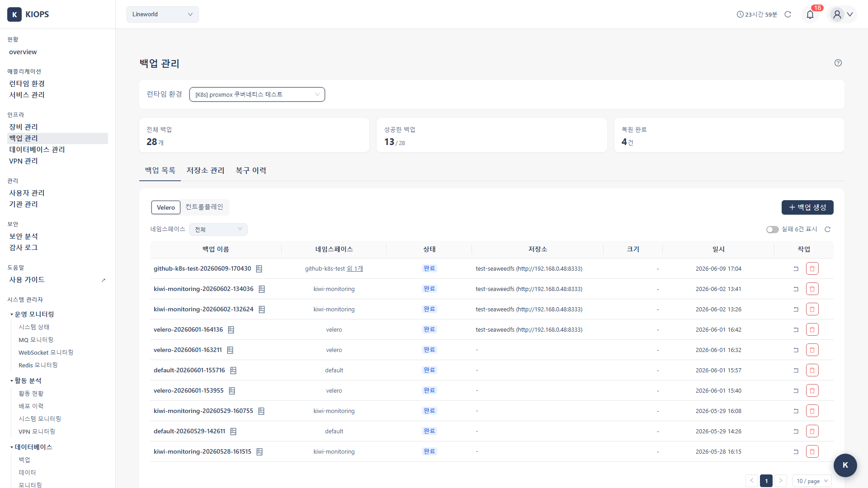The image size is (868, 488).
Task: Click the KIOPS logo
Action: 28,14
